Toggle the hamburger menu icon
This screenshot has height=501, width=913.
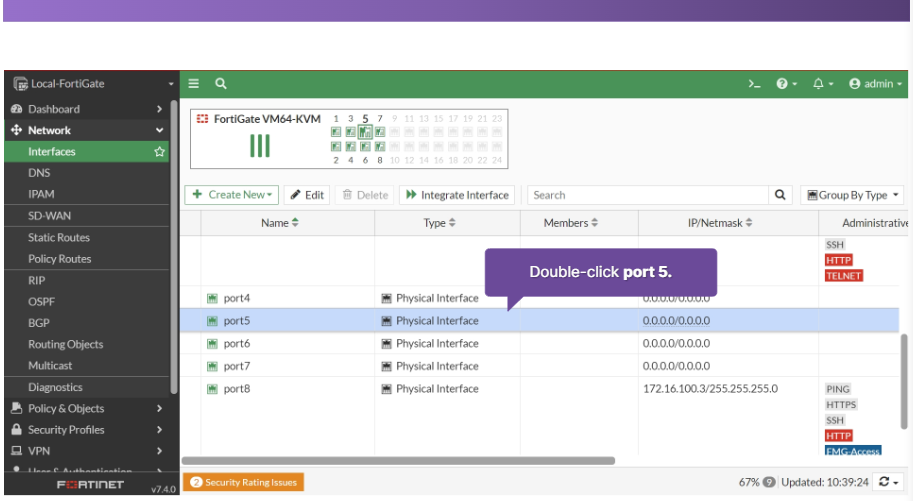point(193,83)
